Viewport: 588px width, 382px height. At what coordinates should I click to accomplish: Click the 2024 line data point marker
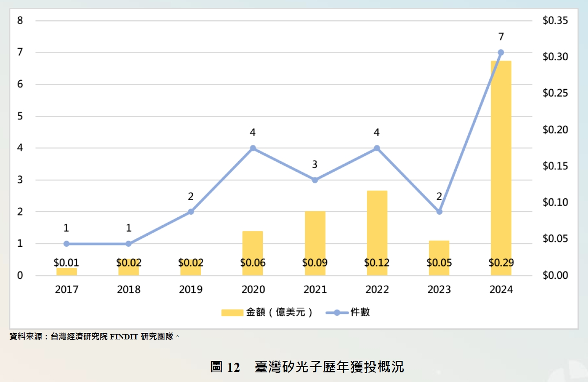click(x=501, y=52)
